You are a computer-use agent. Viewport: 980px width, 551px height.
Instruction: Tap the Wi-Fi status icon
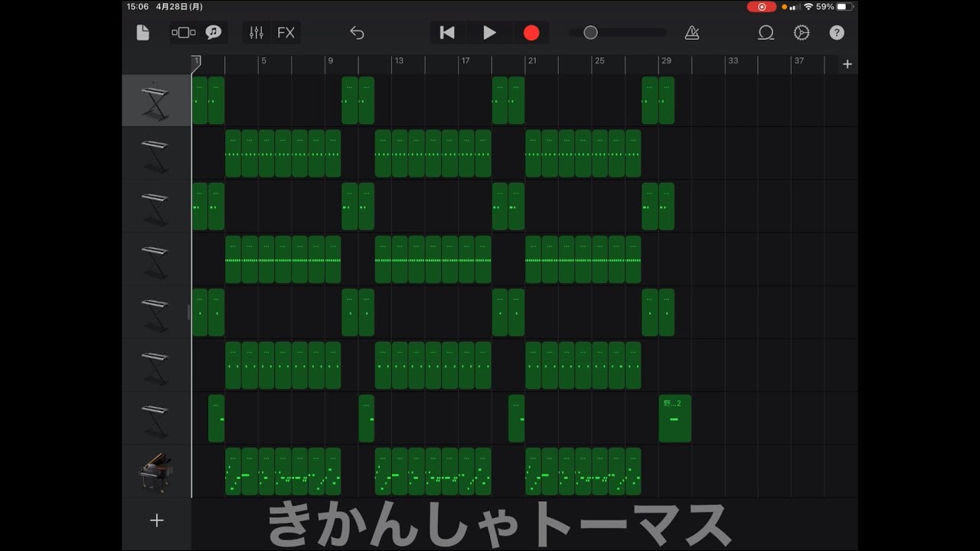808,6
